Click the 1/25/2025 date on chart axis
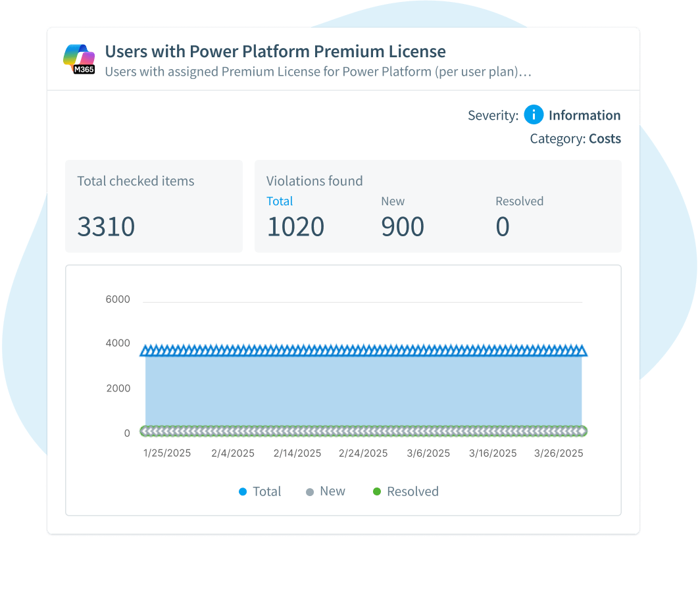 coord(167,453)
